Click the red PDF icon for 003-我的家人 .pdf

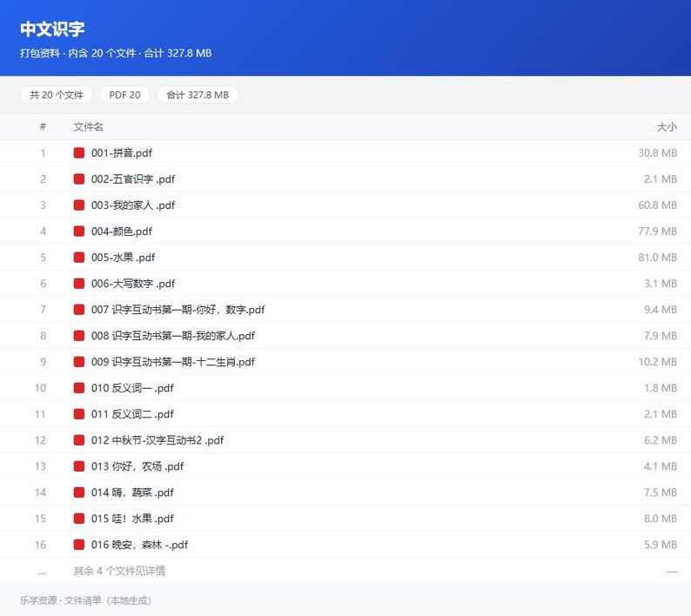[79, 204]
